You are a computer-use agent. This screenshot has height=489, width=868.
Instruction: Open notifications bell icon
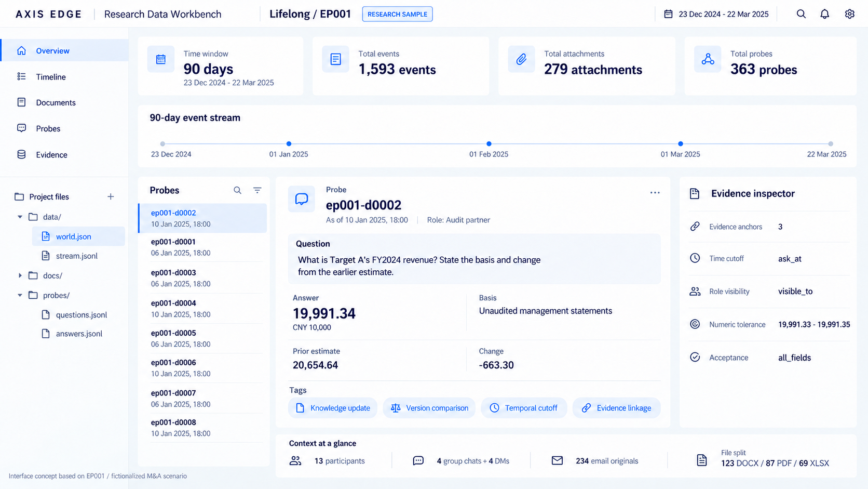tap(824, 14)
